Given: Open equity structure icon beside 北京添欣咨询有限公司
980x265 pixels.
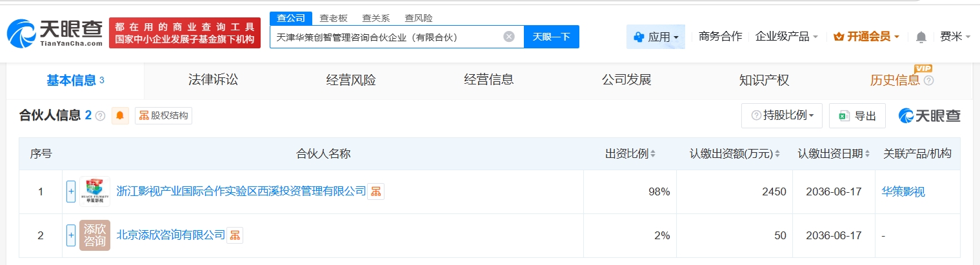Looking at the screenshot, I should [x=235, y=236].
